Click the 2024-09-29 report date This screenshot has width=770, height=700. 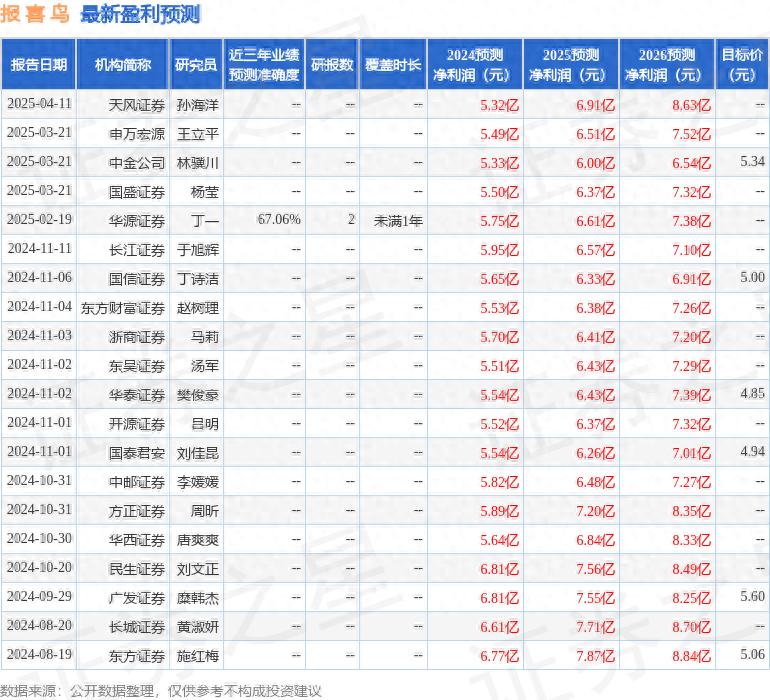(x=39, y=596)
